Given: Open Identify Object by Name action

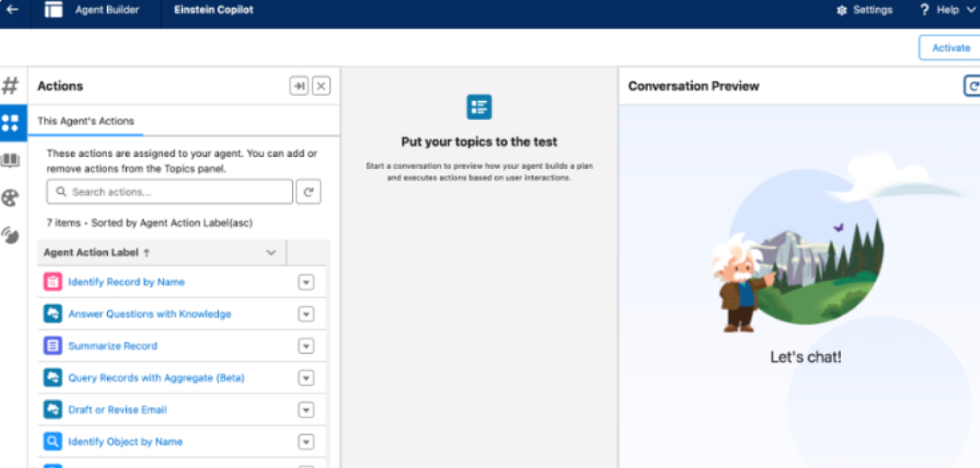Looking at the screenshot, I should tap(125, 442).
